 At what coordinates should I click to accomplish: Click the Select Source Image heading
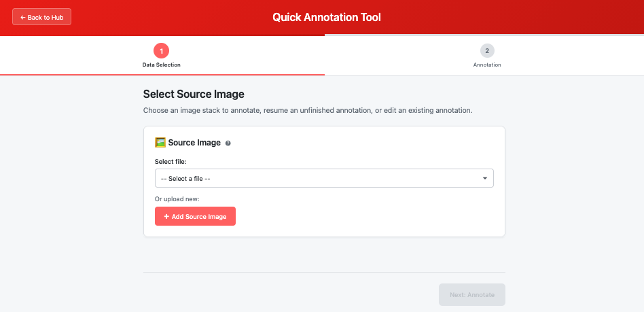[x=194, y=94]
